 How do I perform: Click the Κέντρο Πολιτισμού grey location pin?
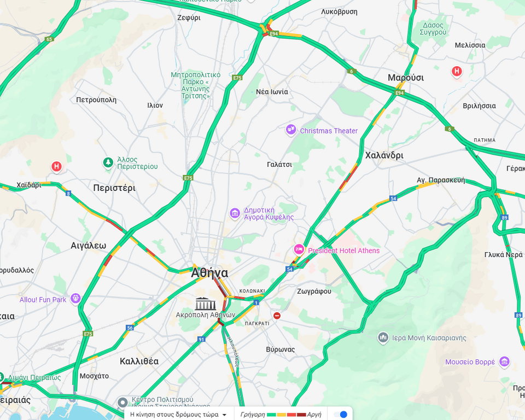122,402
